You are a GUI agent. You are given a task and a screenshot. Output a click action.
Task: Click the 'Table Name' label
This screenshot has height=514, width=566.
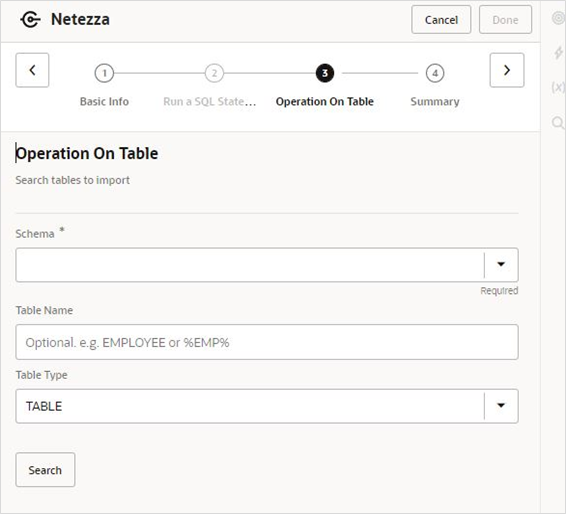tap(44, 310)
